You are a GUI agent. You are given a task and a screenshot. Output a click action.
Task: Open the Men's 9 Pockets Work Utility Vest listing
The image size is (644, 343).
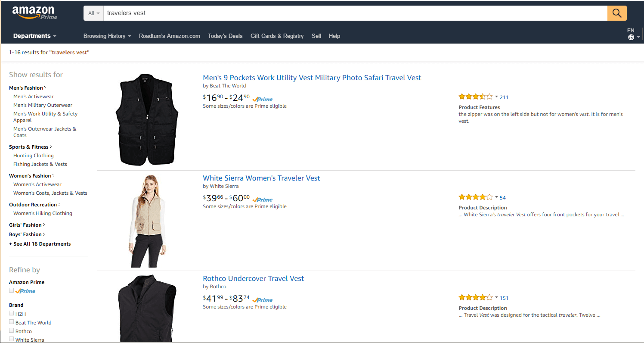(312, 78)
